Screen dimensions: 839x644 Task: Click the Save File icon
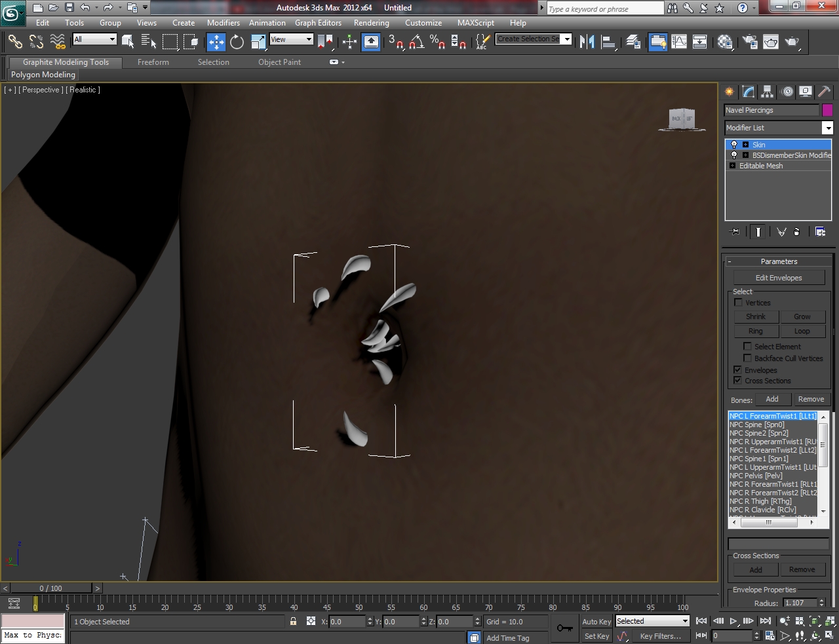tap(69, 8)
